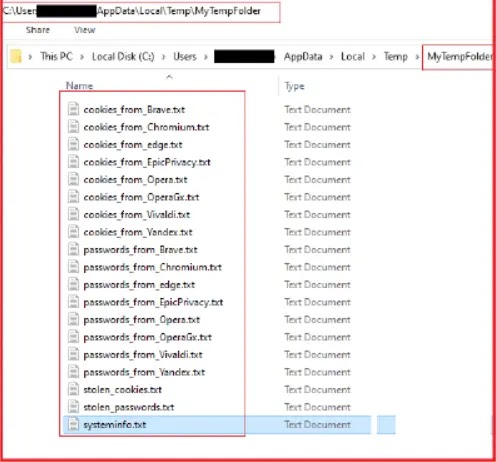Viewport: 497px width, 462px height.
Task: Select file name cookies_from_Vivaldi.txt
Action: pos(137,215)
